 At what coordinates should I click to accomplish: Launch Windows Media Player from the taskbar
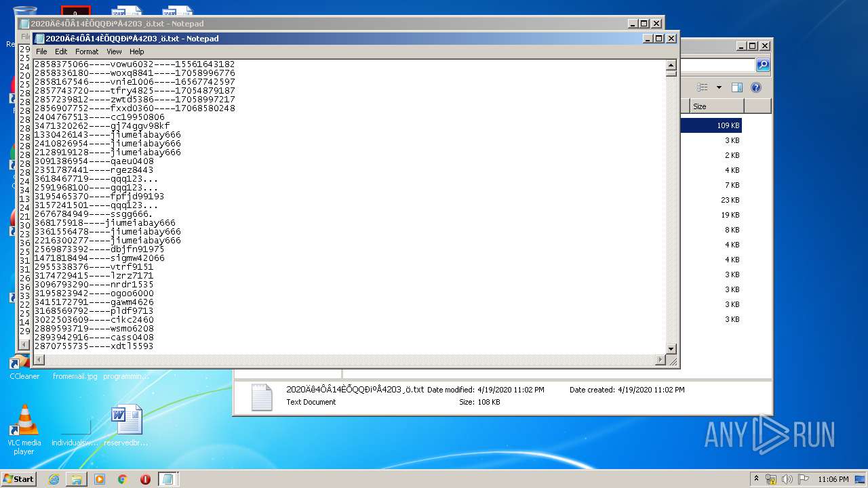100,479
